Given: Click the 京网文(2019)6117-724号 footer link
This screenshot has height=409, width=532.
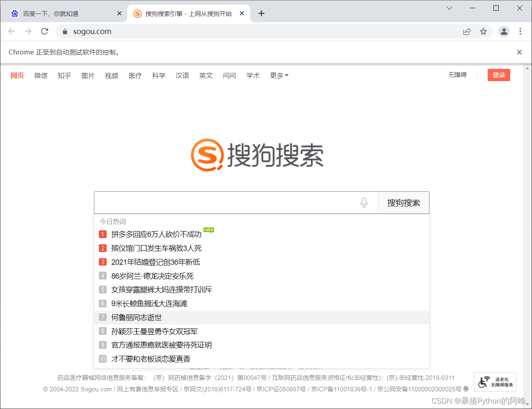Looking at the screenshot, I should click(x=217, y=389).
